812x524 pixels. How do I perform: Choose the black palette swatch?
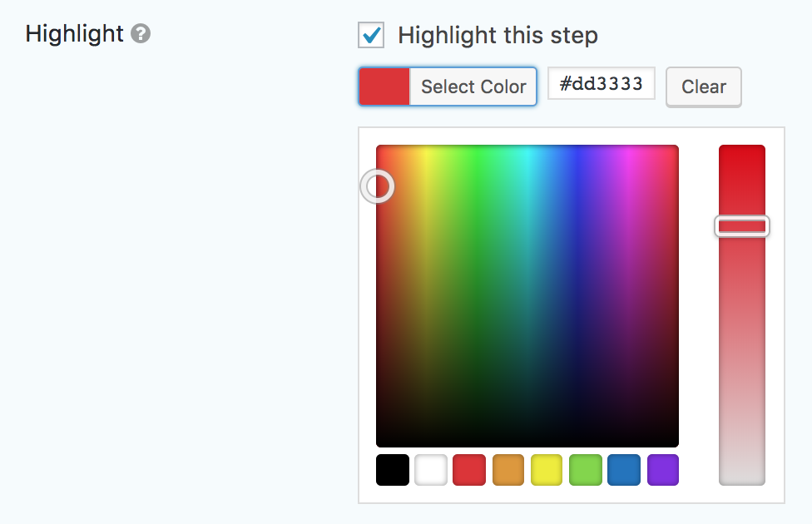tap(393, 470)
